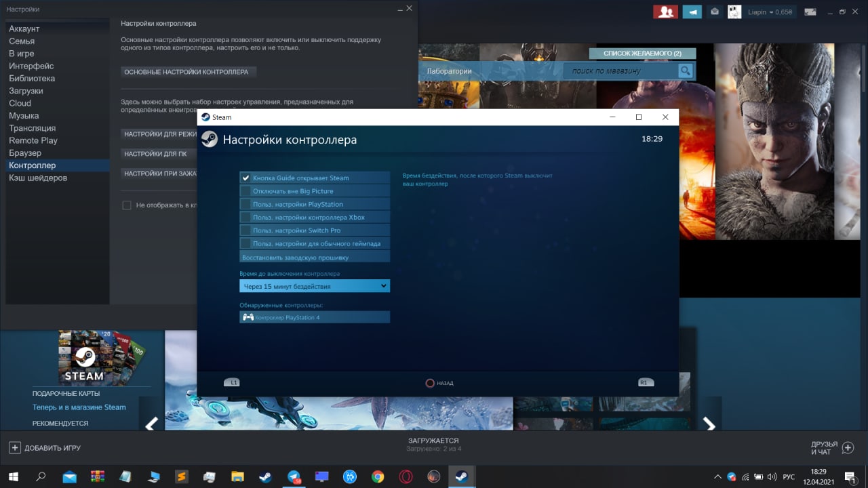Open the red friends activity icon in Steam header
868x488 pixels.
click(x=665, y=12)
